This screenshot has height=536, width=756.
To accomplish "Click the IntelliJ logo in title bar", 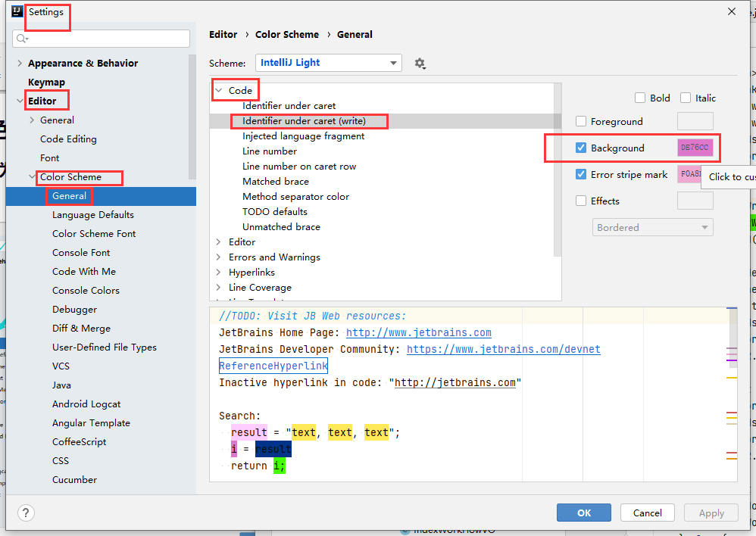I will pyautogui.click(x=17, y=11).
